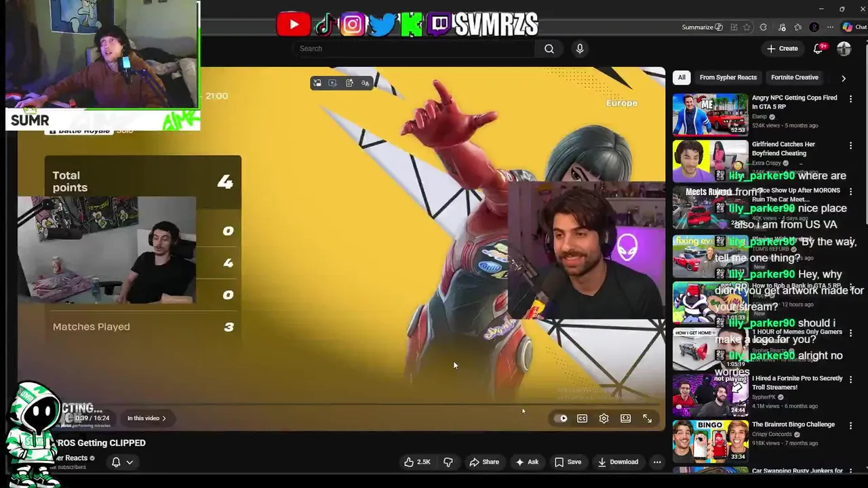The image size is (868, 488).
Task: Open the video player settings gear
Action: (x=604, y=418)
